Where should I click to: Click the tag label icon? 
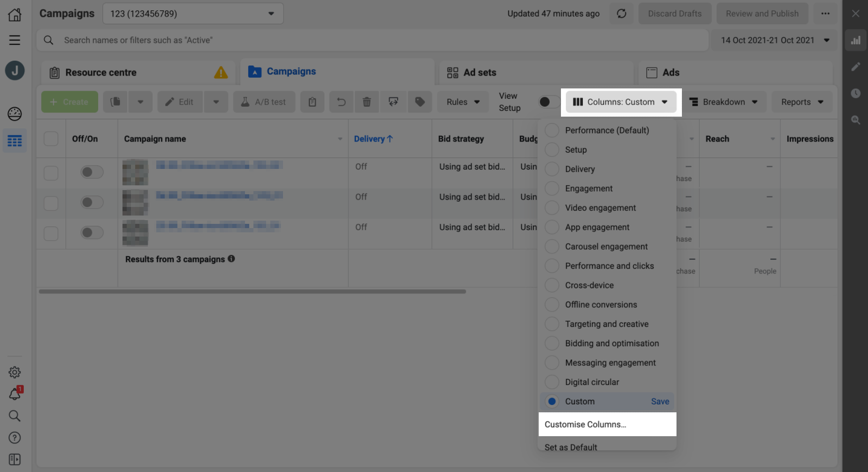(419, 102)
